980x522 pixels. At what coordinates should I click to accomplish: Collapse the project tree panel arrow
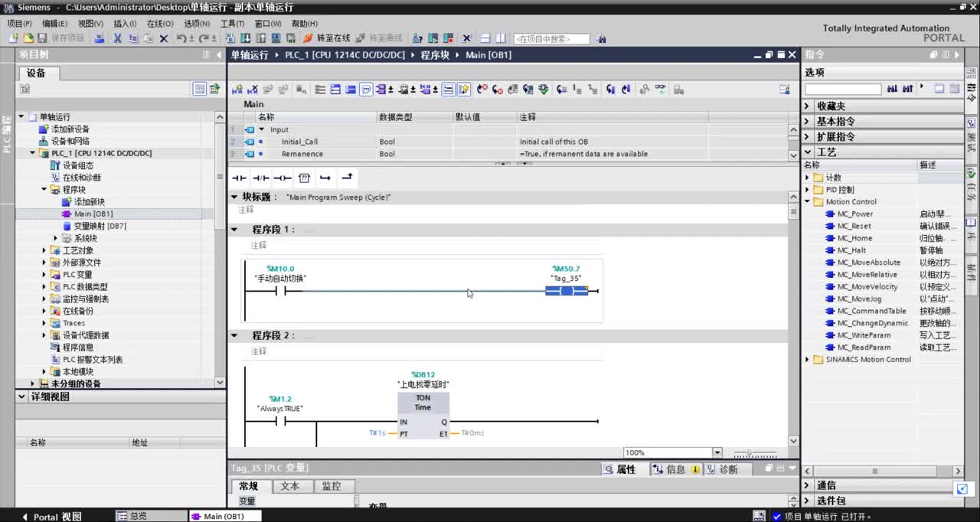pos(217,55)
